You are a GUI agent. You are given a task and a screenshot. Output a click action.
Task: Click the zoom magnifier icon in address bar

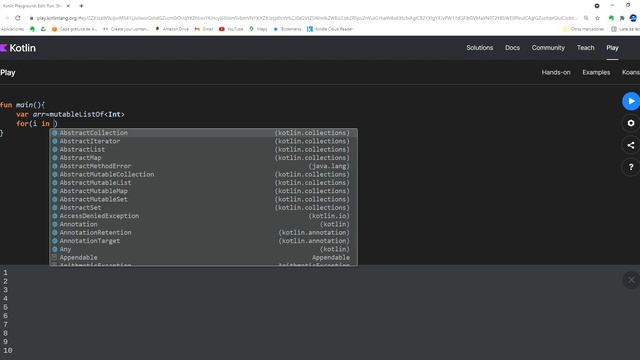tap(586, 18)
